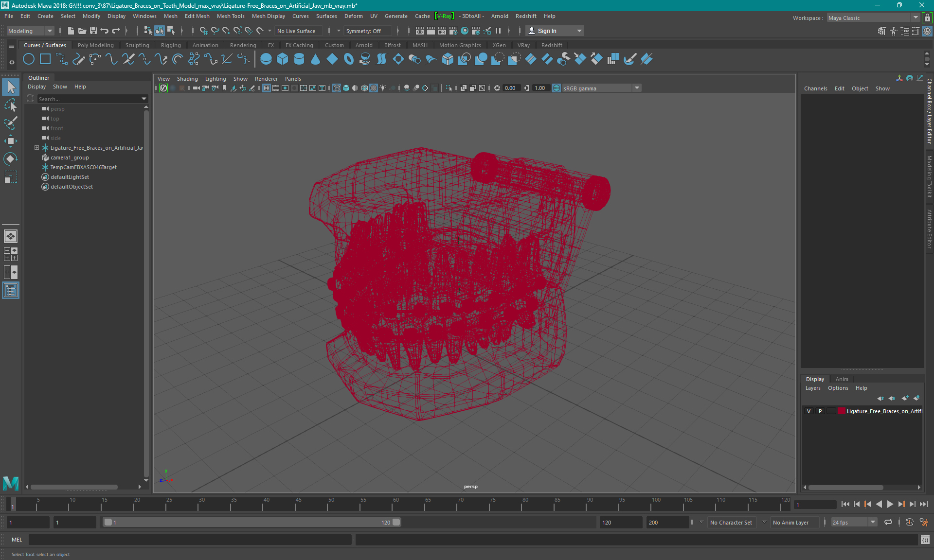Redo the last action icon

tap(116, 31)
